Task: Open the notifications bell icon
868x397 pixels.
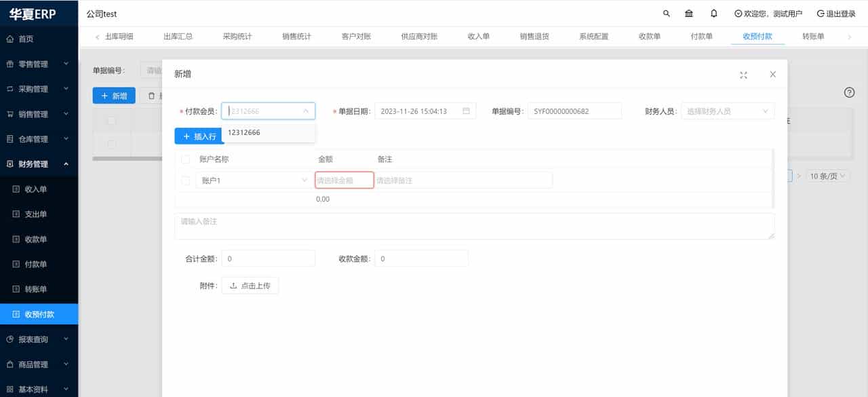Action: [x=715, y=13]
